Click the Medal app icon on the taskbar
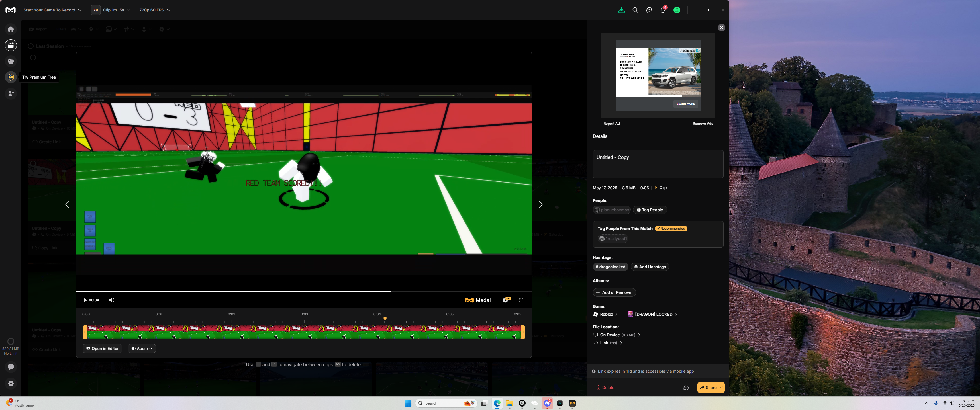The height and width of the screenshot is (410, 980). click(x=572, y=403)
